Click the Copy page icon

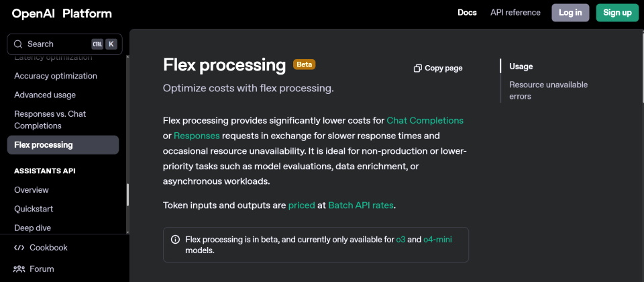[418, 68]
